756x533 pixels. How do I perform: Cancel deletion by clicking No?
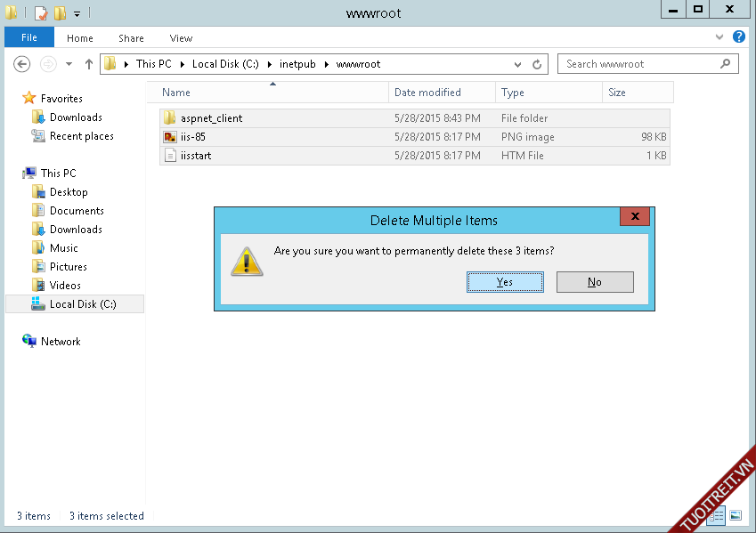click(x=595, y=282)
